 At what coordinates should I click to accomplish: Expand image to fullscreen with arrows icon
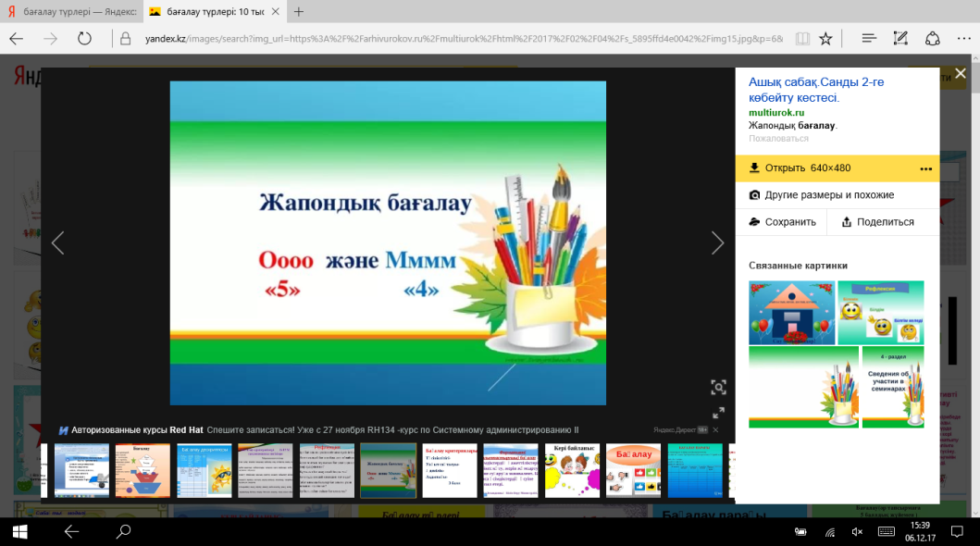(x=718, y=414)
